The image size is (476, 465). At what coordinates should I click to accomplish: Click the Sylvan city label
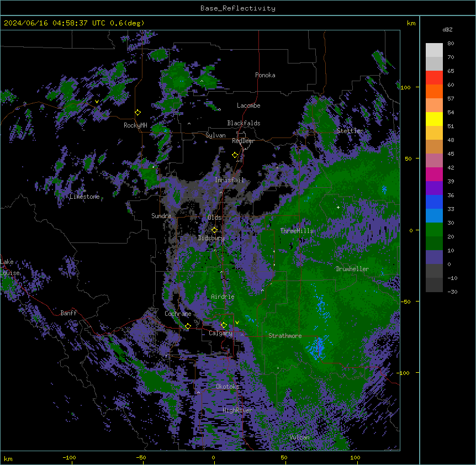coord(215,135)
